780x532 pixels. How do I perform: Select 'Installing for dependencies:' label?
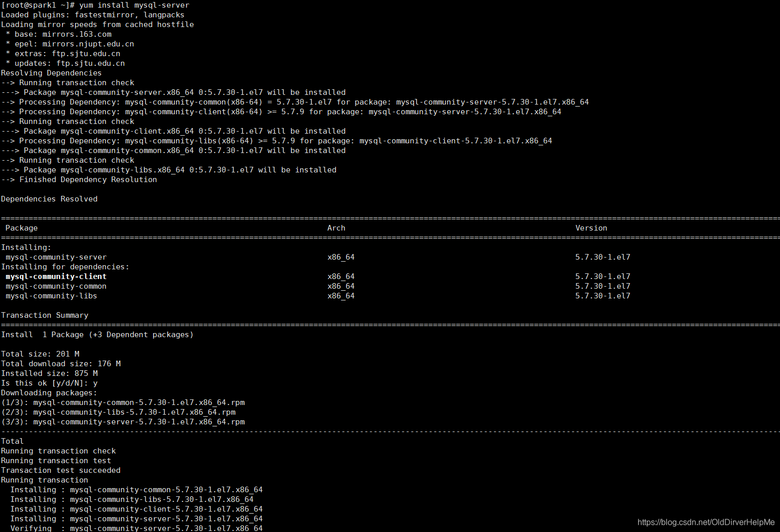coord(65,267)
